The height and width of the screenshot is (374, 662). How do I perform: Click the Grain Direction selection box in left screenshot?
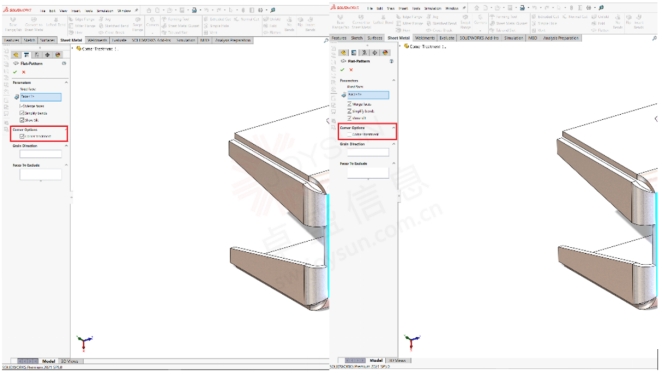pos(41,154)
